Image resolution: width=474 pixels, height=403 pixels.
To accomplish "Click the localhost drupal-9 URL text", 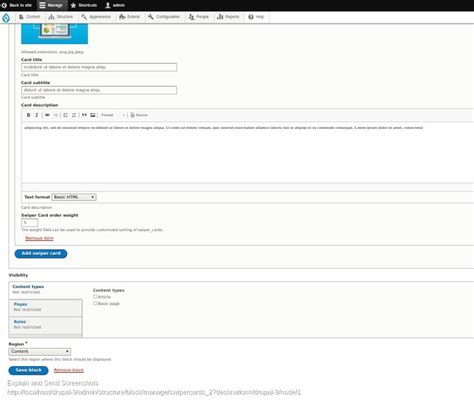I will (154, 392).
